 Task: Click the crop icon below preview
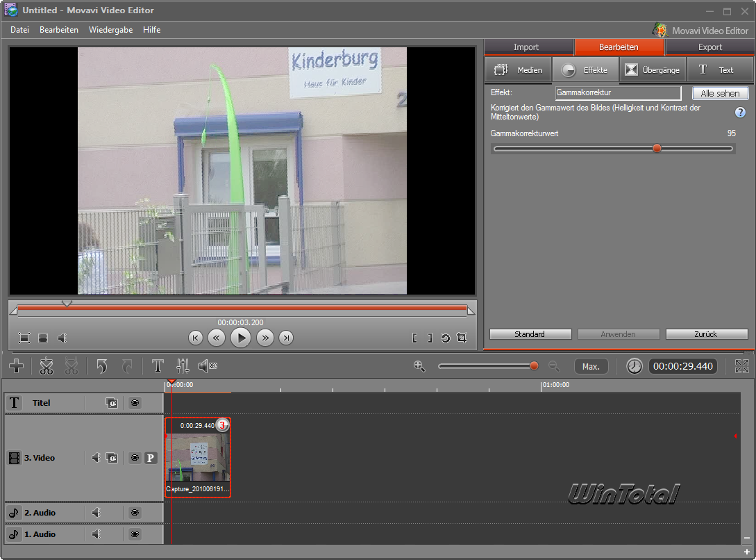point(462,338)
